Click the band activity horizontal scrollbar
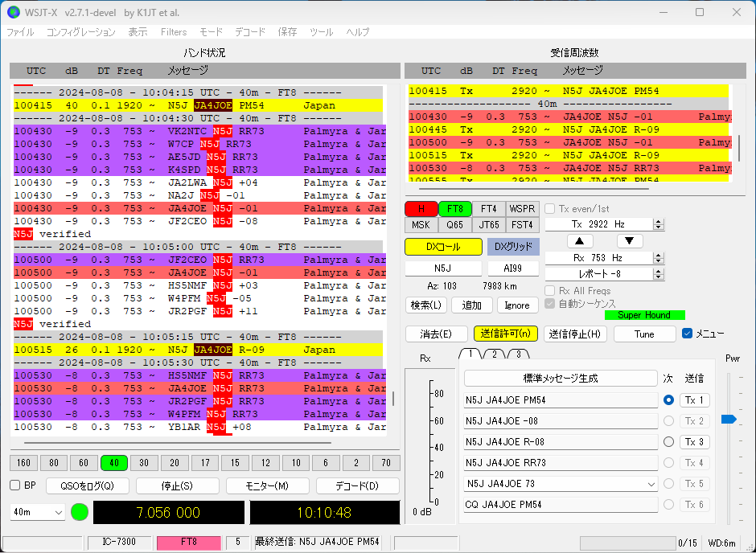756x553 pixels. click(x=178, y=442)
